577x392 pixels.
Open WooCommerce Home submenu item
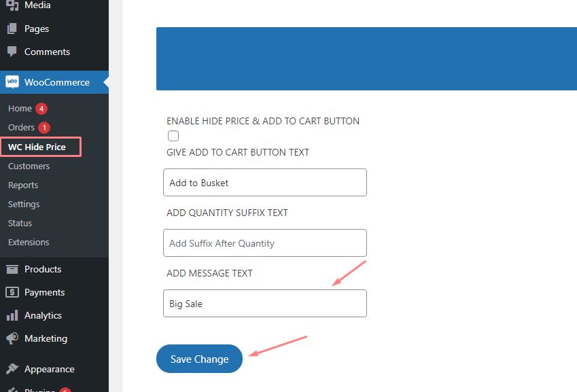[x=20, y=109]
